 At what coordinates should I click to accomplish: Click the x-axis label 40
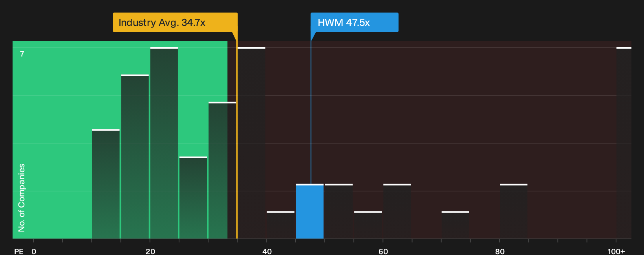[267, 251]
